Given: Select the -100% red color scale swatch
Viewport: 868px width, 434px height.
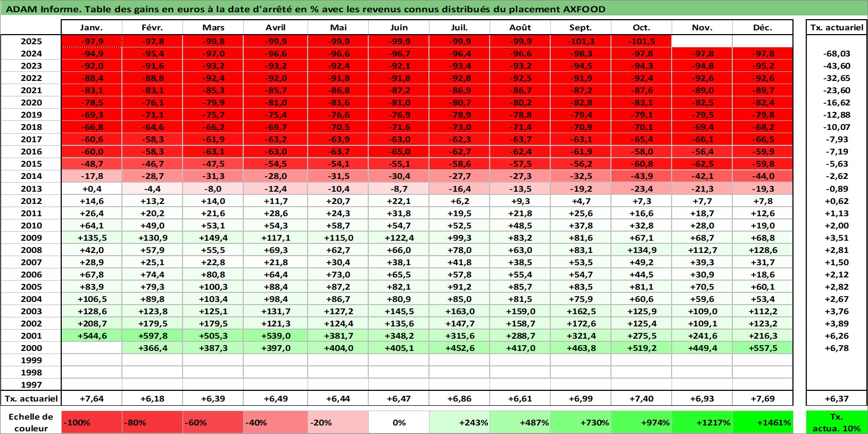Looking at the screenshot, I should tap(92, 422).
